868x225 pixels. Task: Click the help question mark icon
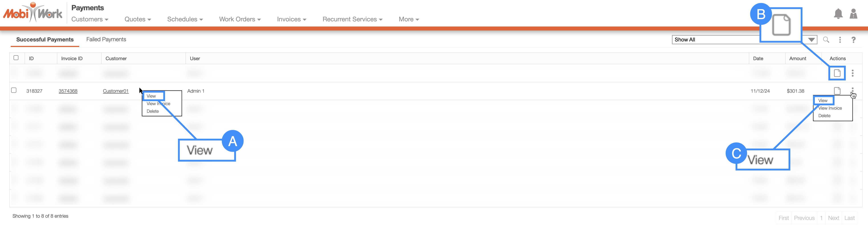pyautogui.click(x=853, y=40)
